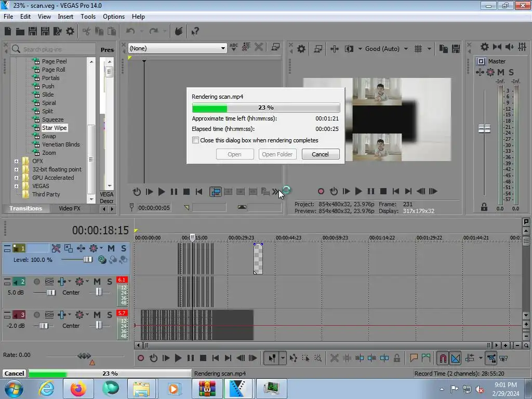Click Split Screen View icon in preview
This screenshot has height=399, width=532.
(349, 49)
